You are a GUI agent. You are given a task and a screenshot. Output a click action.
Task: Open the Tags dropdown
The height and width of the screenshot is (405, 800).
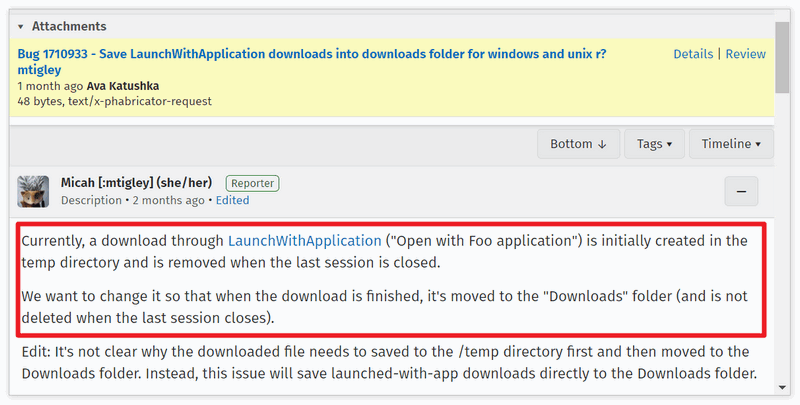pyautogui.click(x=654, y=144)
